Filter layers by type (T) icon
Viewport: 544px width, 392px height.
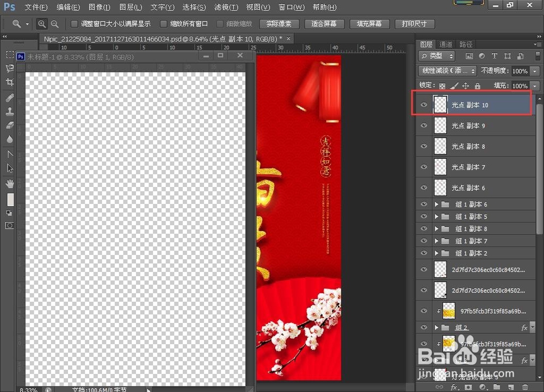(494, 56)
